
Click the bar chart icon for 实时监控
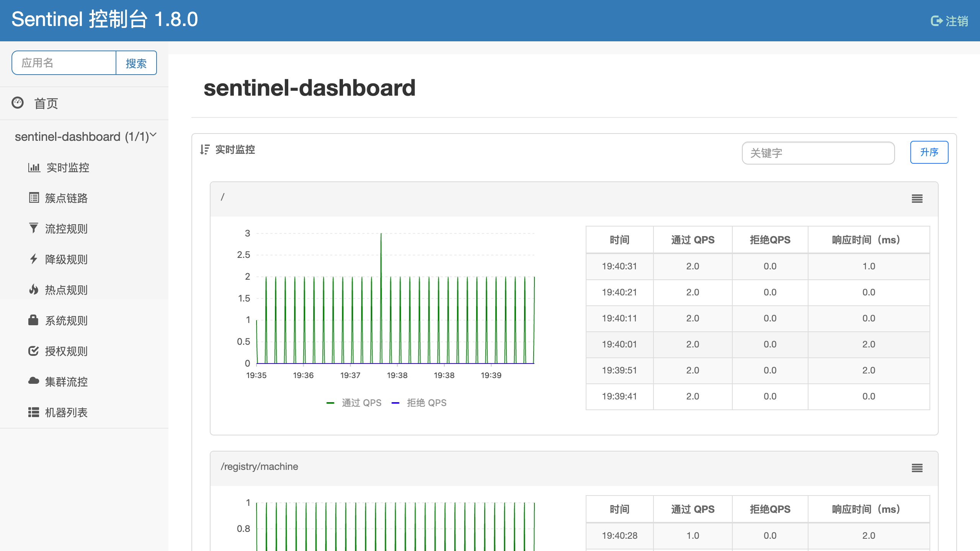click(x=34, y=168)
